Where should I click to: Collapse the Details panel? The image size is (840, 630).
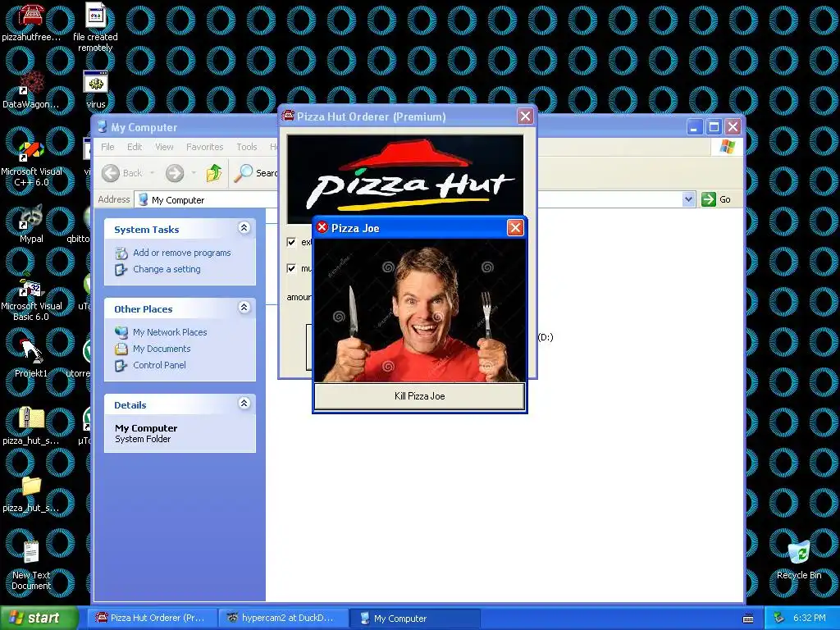click(x=244, y=403)
